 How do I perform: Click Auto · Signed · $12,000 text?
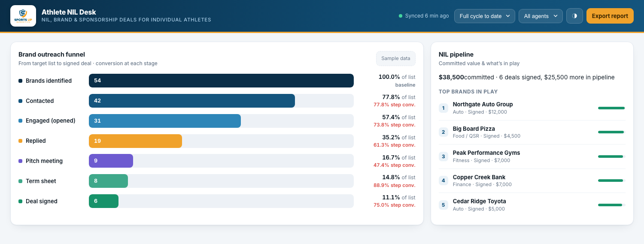point(480,112)
